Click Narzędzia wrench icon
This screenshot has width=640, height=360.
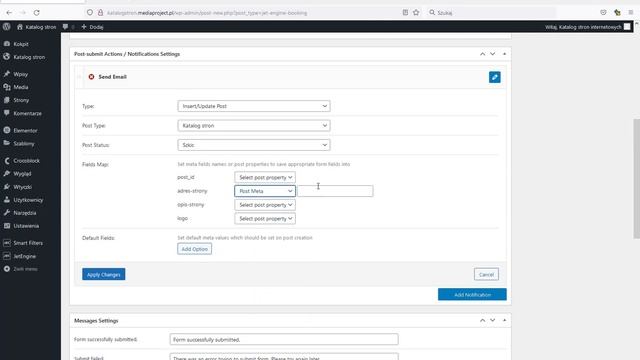[x=7, y=213]
